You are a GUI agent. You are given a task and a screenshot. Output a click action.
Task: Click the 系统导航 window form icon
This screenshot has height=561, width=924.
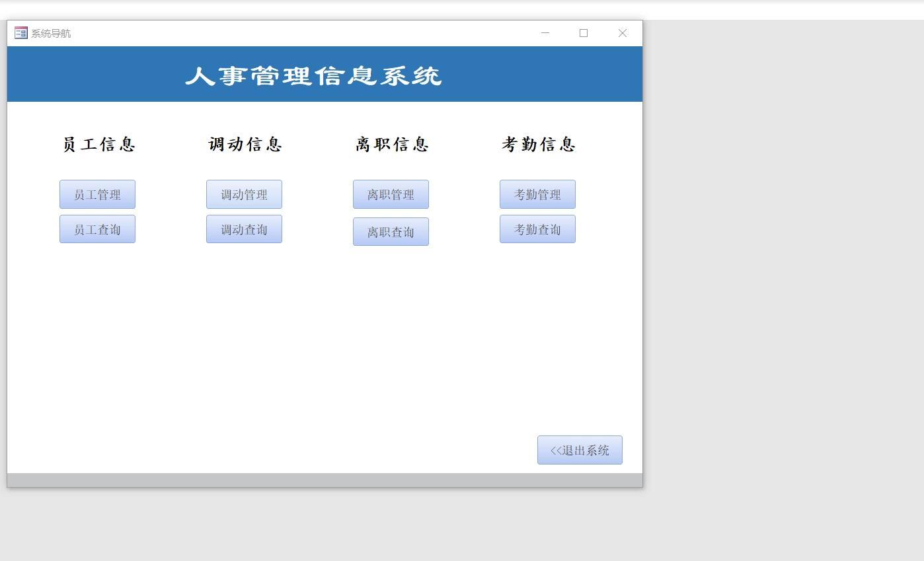click(21, 33)
